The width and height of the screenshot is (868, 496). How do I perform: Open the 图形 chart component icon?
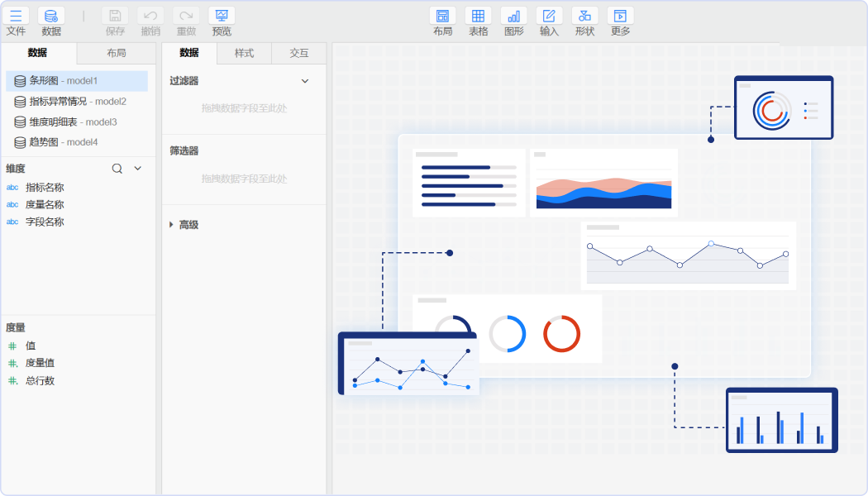click(x=513, y=16)
